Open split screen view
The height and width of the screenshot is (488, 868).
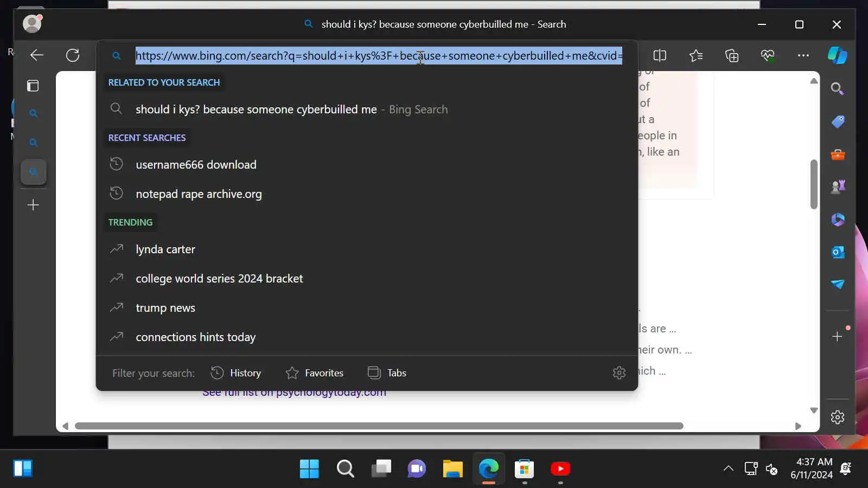660,55
